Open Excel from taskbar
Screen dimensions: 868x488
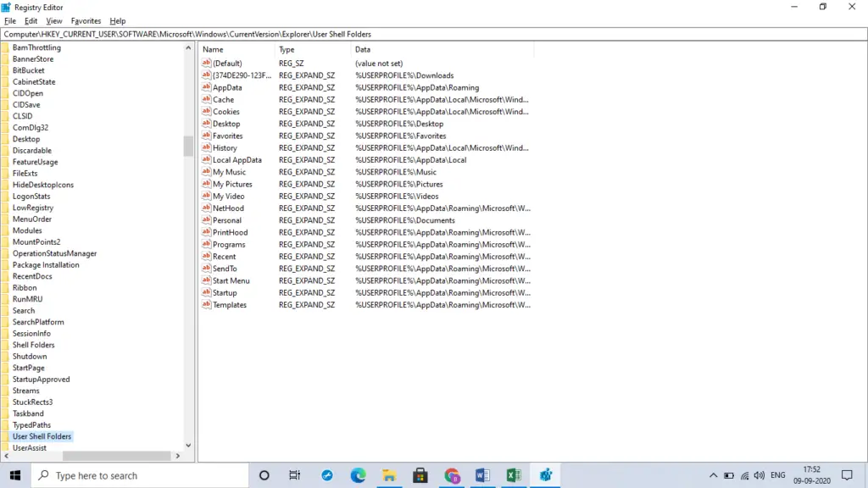pos(514,475)
